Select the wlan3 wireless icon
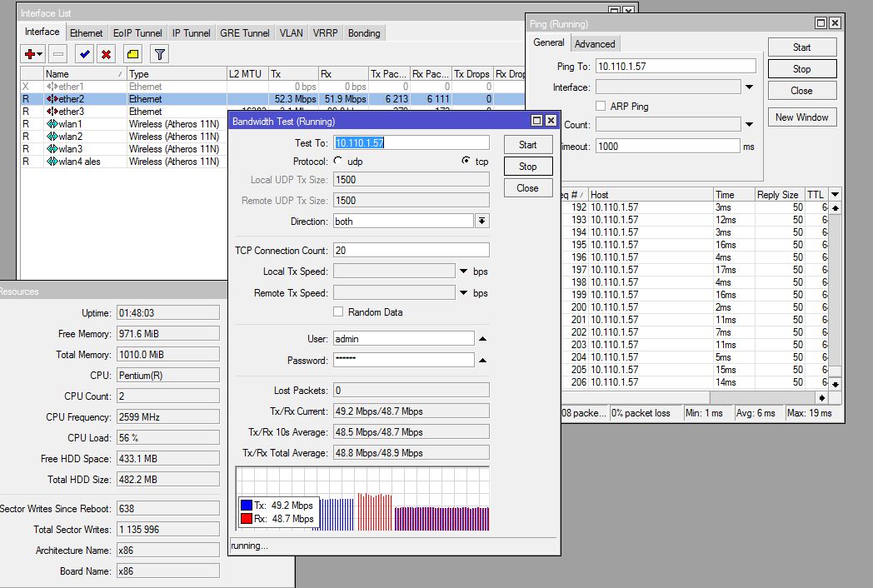Screen dimensions: 873x588 point(52,149)
